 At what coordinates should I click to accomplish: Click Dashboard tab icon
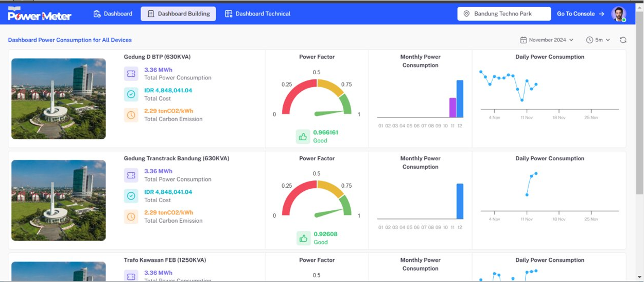[x=97, y=14]
